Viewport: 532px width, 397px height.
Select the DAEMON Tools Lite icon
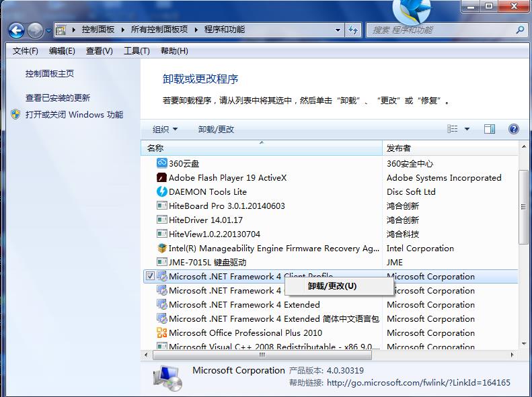[162, 191]
